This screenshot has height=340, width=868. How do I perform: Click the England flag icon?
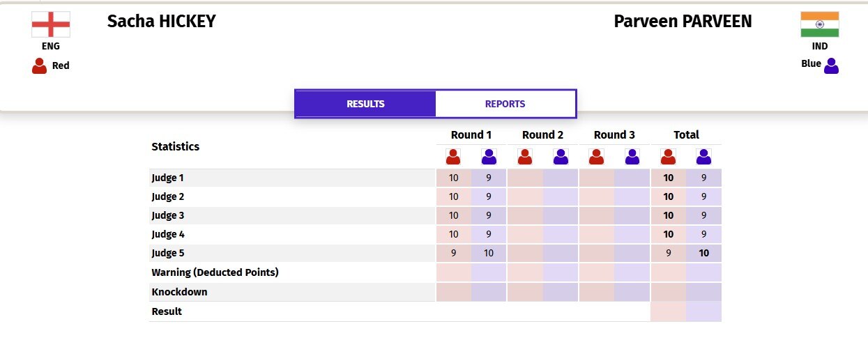click(x=51, y=24)
